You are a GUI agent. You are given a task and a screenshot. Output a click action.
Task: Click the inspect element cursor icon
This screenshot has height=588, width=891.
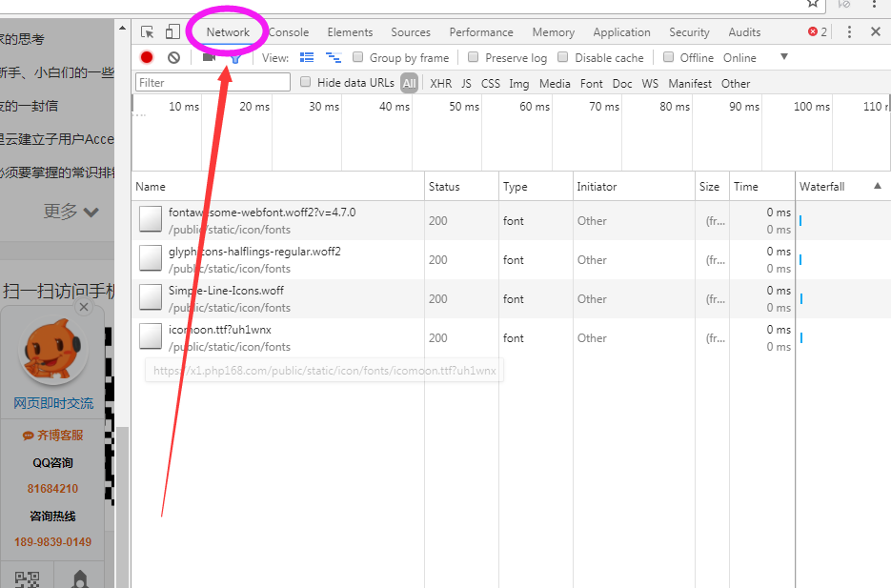(x=147, y=32)
